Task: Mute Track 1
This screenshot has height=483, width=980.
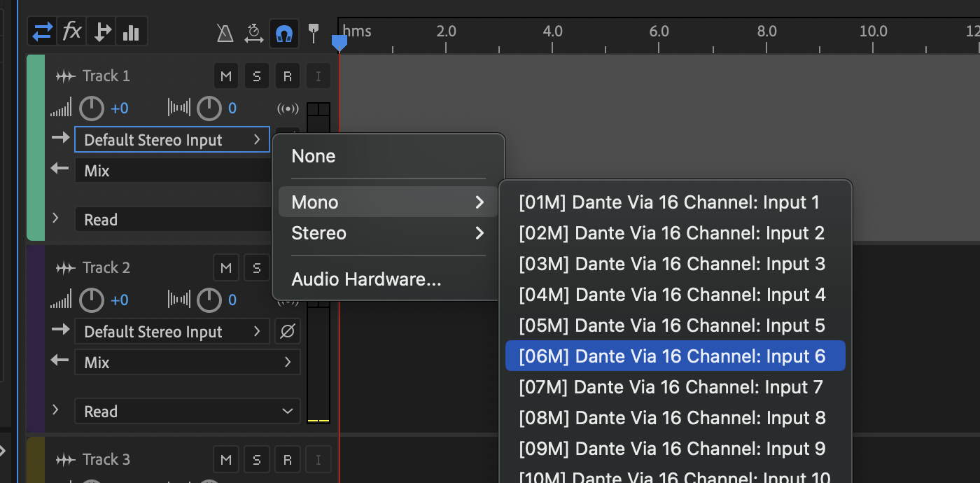Action: click(225, 76)
